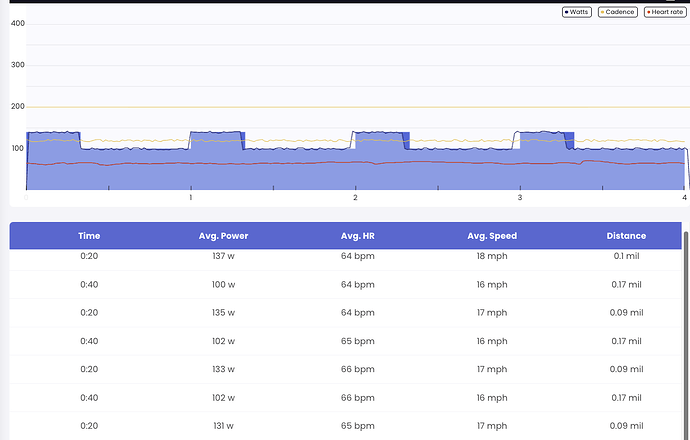Click the 0.1 mil distance cell
The image size is (690, 440).
pos(626,256)
